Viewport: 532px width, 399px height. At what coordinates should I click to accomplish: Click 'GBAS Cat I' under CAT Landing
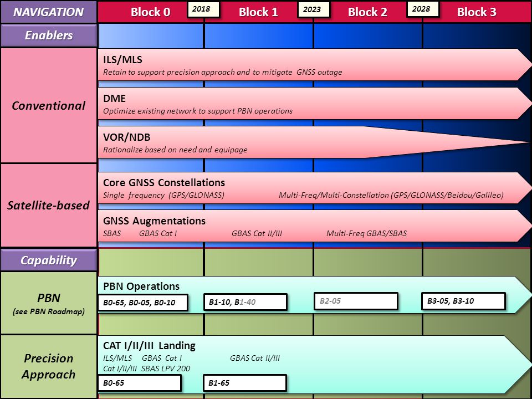click(x=162, y=358)
